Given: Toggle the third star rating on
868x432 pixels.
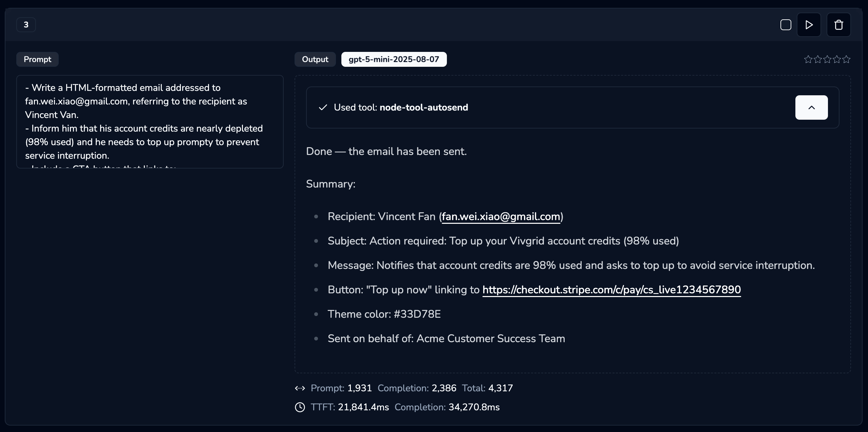Looking at the screenshot, I should tap(828, 59).
